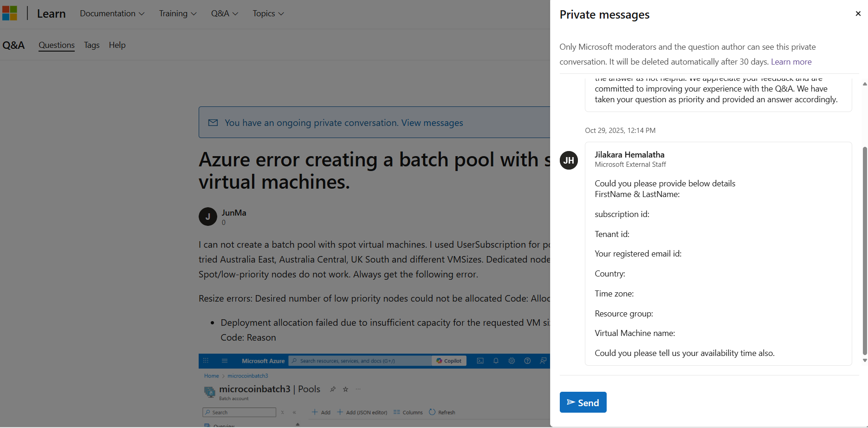
Task: Select the name Jilakara Hemalatha
Action: [629, 155]
